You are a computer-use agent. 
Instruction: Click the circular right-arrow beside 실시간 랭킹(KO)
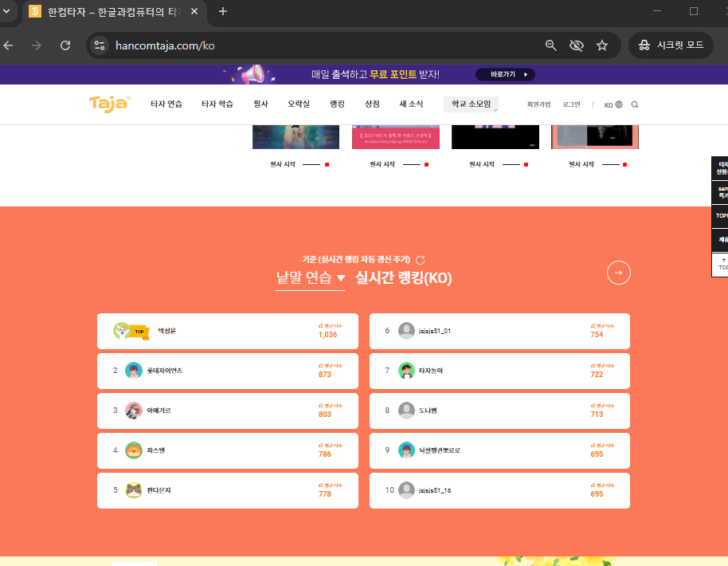coord(619,273)
